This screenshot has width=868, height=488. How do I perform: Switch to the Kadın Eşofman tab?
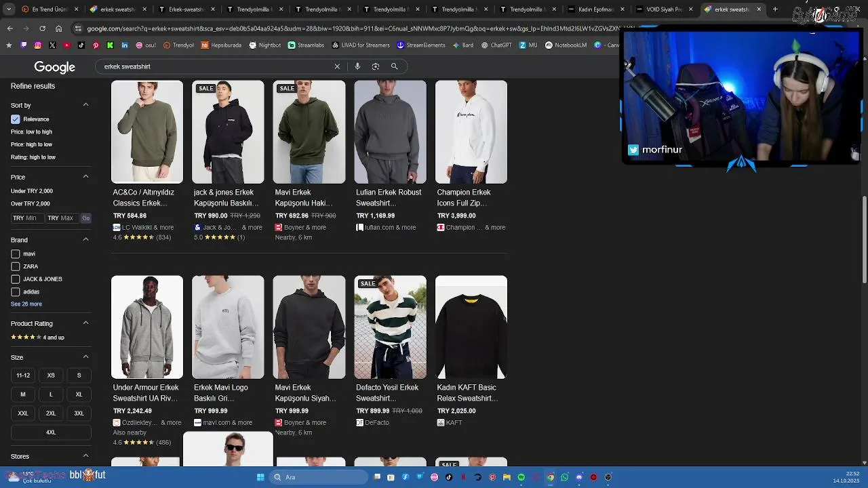click(x=595, y=9)
